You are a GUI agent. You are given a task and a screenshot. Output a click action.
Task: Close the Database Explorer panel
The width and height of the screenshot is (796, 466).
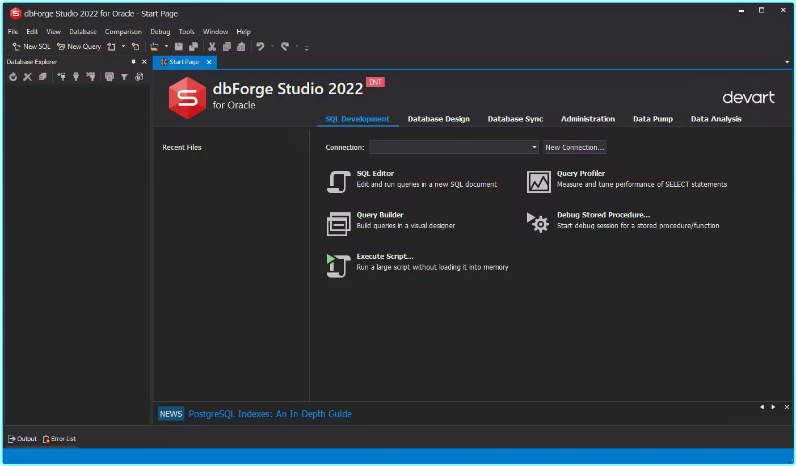click(x=144, y=61)
